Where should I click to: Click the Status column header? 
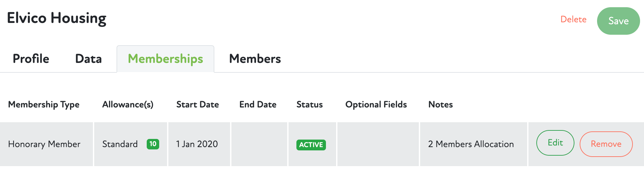pyautogui.click(x=309, y=105)
